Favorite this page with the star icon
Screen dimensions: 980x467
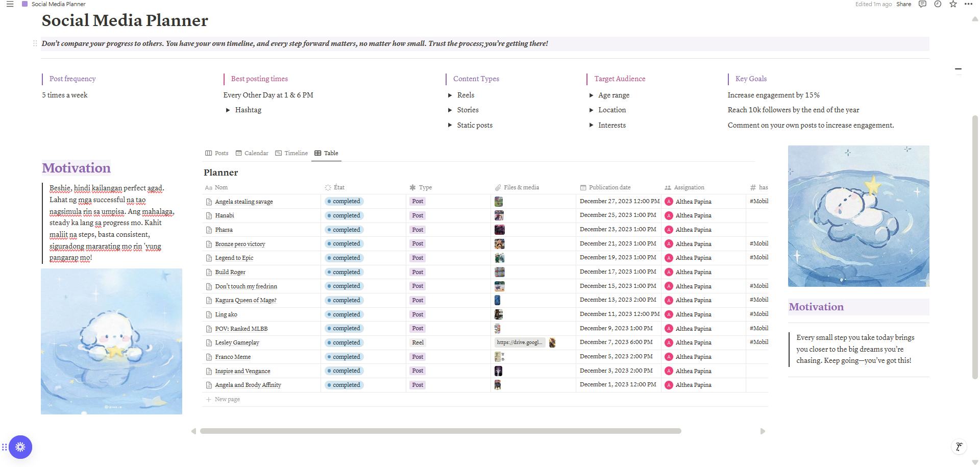[953, 4]
